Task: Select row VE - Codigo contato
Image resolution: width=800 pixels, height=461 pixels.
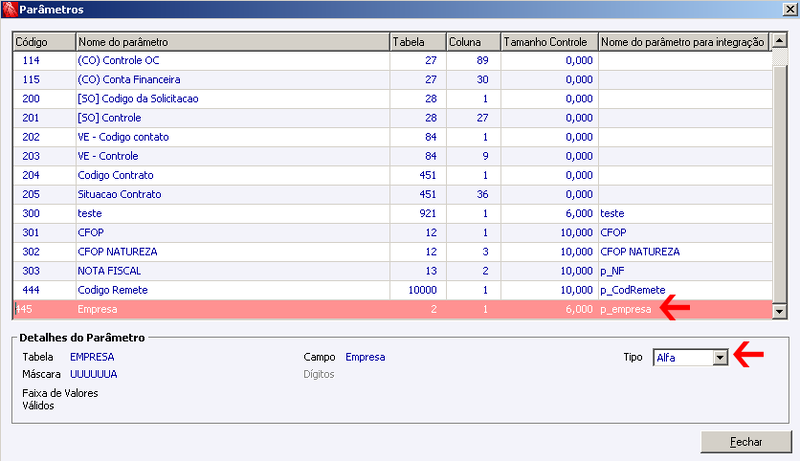Action: tap(392, 137)
